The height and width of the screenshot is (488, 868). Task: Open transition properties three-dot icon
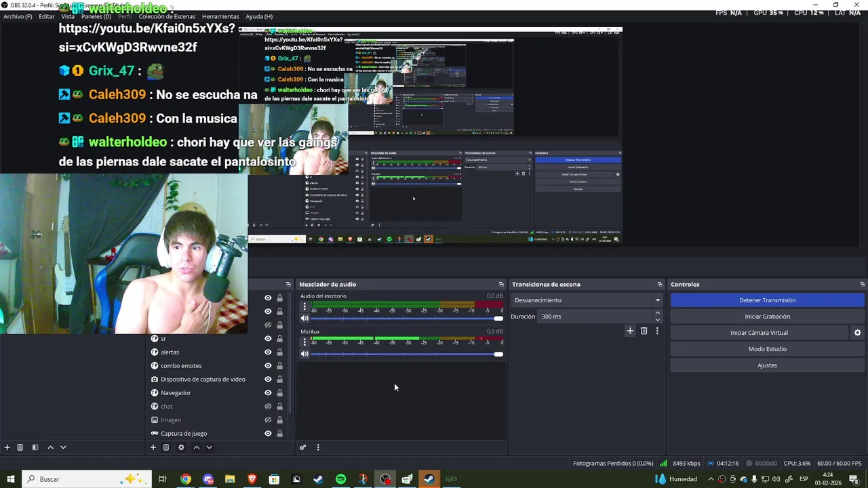657,331
